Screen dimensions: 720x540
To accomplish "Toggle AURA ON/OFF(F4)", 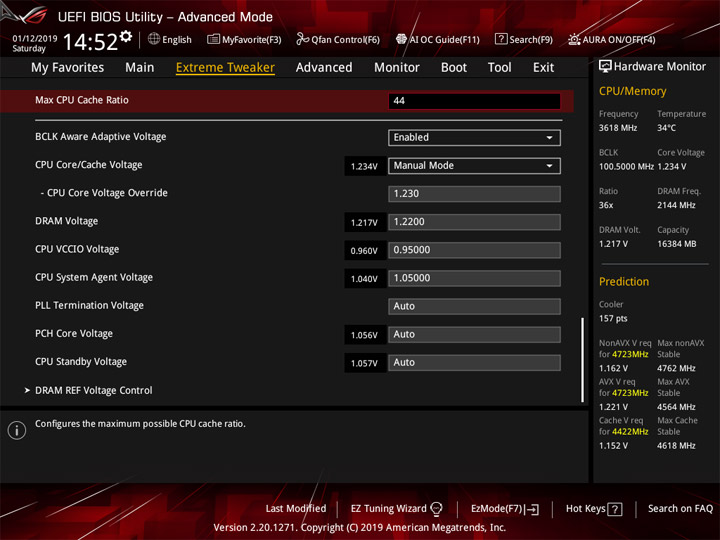I will tap(612, 39).
